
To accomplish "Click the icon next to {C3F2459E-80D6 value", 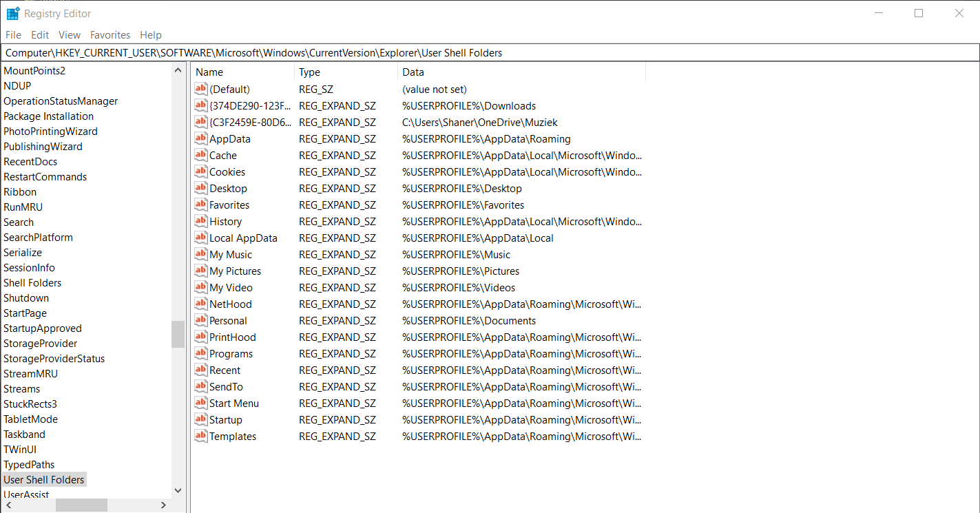I will tap(200, 122).
